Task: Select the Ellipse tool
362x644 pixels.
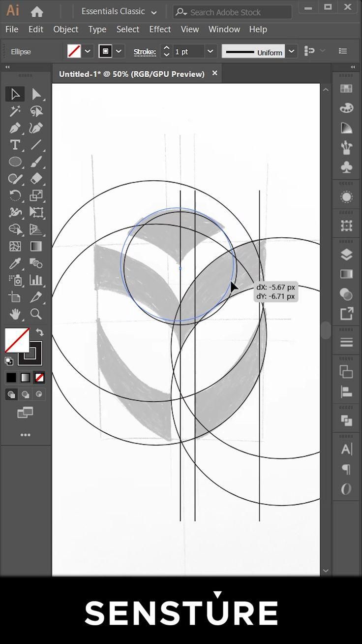Action: tap(15, 161)
